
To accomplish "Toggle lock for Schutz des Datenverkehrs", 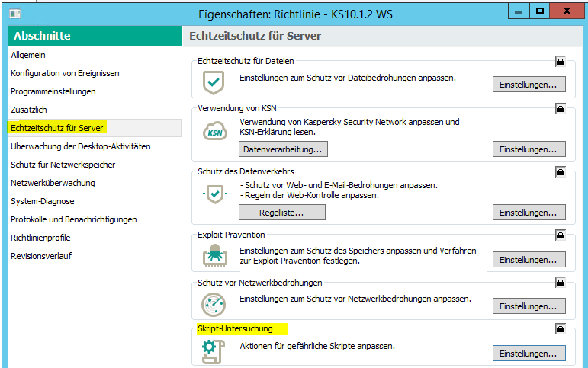I will point(560,172).
